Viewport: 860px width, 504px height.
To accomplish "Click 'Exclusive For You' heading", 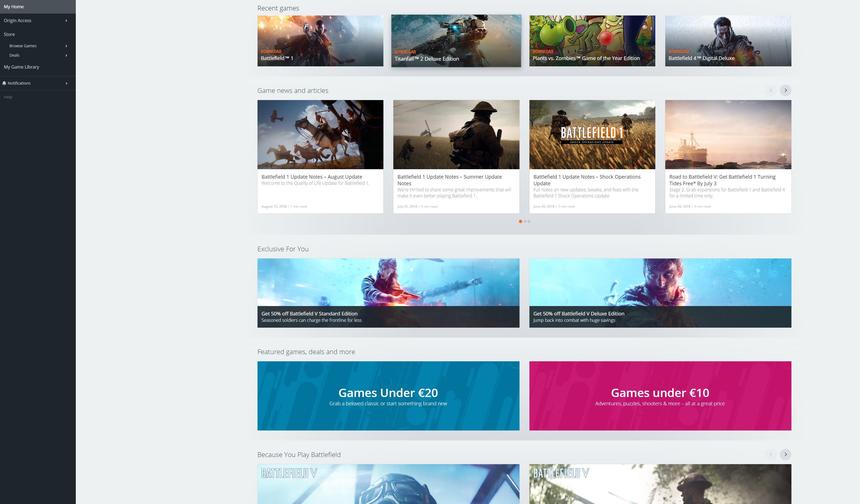I will 283,249.
